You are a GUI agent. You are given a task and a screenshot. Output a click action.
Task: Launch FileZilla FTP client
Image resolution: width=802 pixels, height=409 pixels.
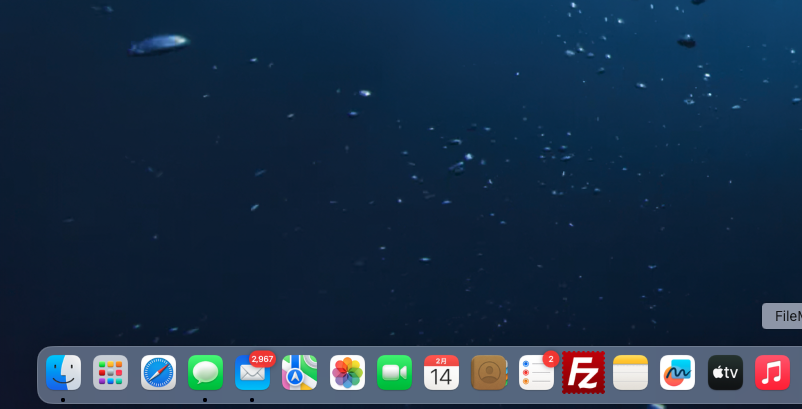click(x=583, y=373)
